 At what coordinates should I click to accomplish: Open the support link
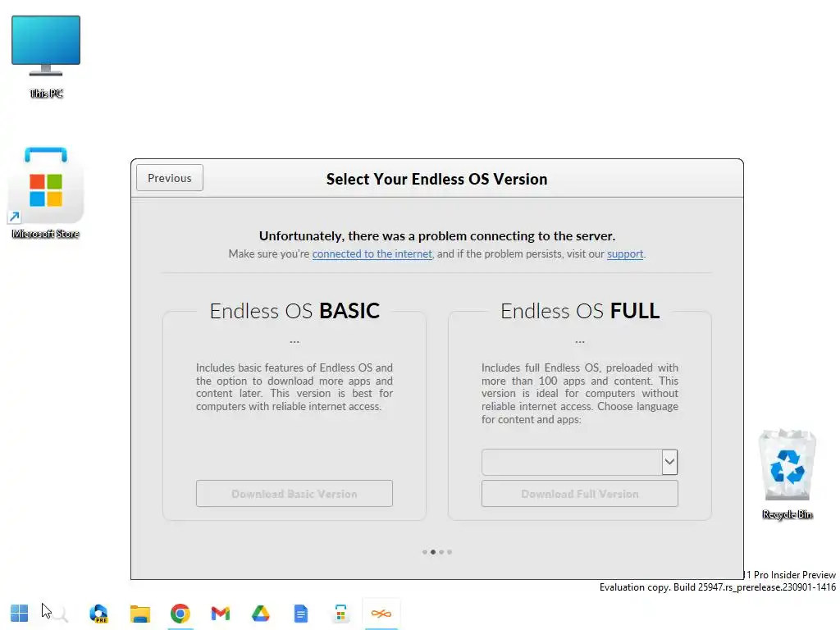pos(625,254)
